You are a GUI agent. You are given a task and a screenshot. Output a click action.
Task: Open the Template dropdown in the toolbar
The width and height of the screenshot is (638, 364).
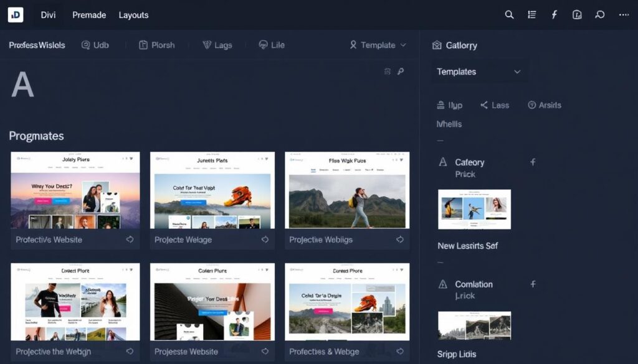[x=376, y=45]
